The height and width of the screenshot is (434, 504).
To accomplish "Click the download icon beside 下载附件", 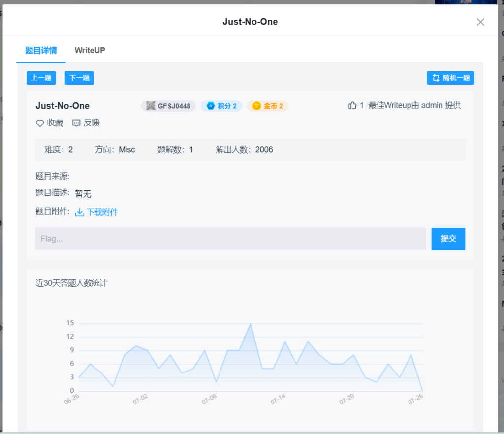I will (x=80, y=212).
